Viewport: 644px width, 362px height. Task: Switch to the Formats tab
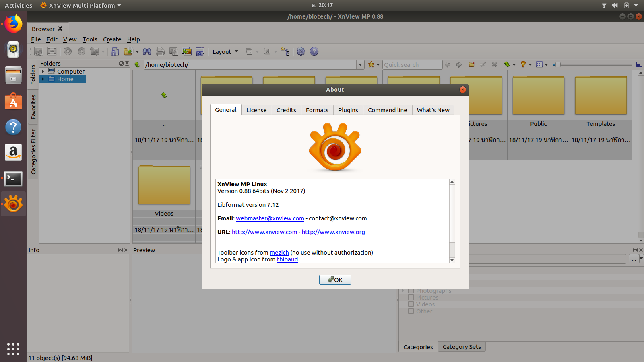coord(317,110)
